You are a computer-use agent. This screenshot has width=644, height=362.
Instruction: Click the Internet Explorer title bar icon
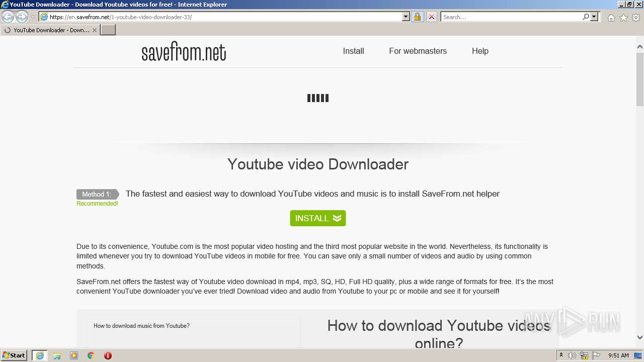[x=5, y=5]
